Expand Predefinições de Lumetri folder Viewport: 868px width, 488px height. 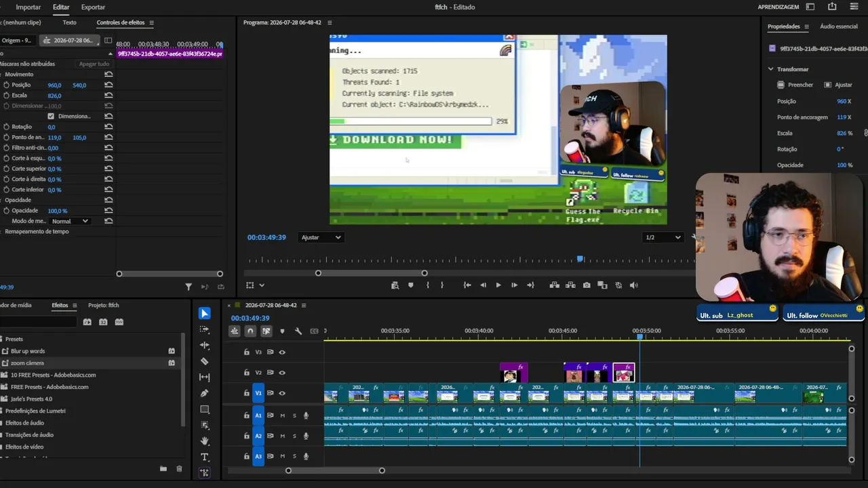(x=35, y=411)
